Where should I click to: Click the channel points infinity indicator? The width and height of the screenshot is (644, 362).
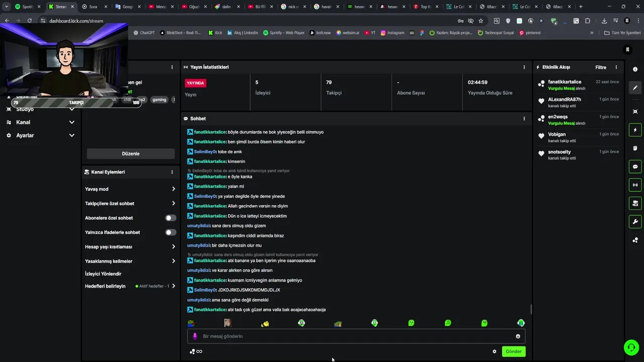click(x=196, y=351)
